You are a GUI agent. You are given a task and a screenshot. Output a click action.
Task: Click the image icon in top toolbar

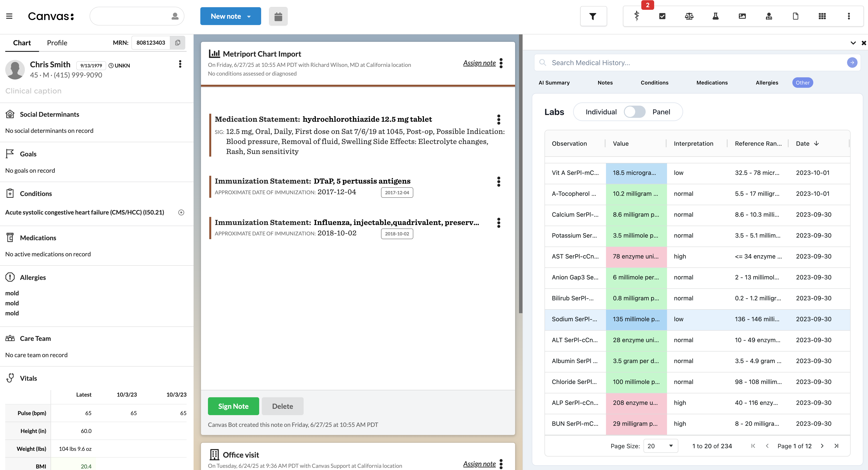[x=742, y=16]
